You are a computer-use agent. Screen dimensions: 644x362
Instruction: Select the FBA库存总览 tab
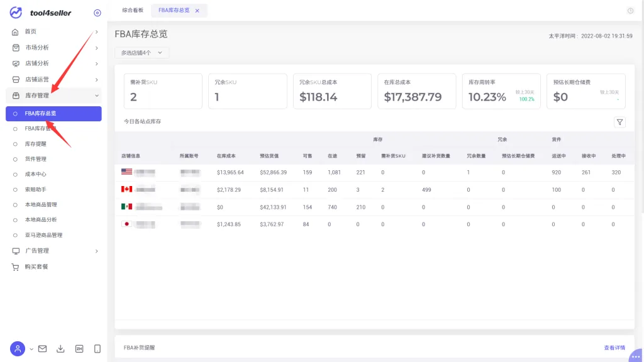(x=174, y=10)
